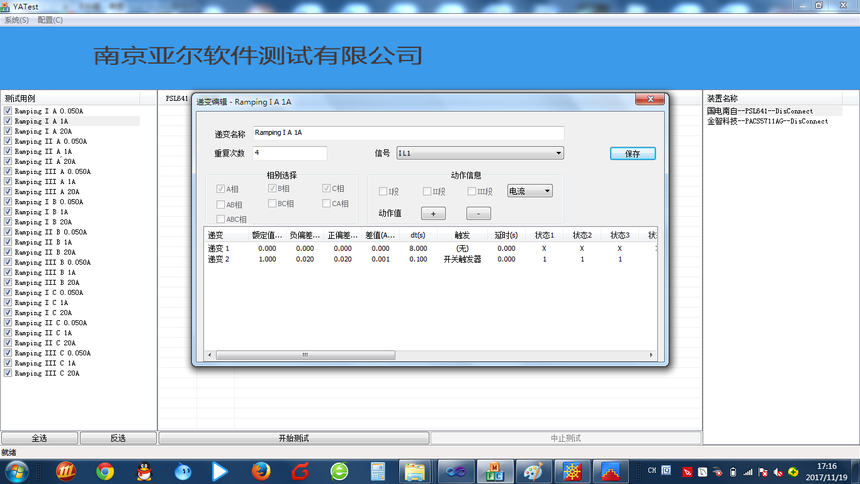Click the plus button beside 动作值
Screen dimensions: 860x484
[x=432, y=213]
